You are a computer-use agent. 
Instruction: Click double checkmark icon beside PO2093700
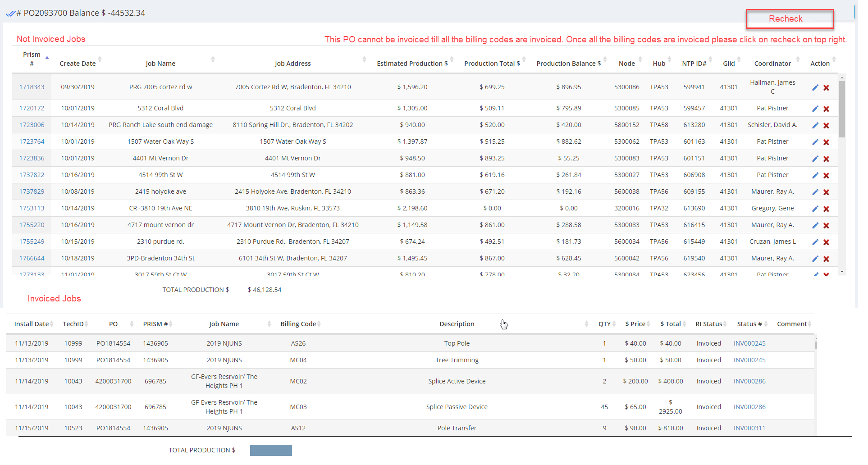(x=10, y=14)
